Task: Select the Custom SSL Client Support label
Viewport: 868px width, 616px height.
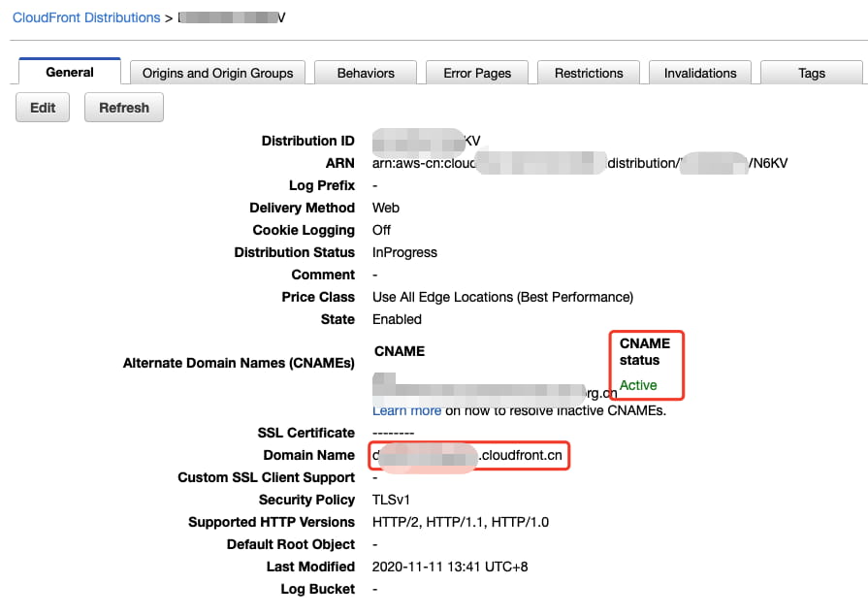Action: (x=267, y=477)
